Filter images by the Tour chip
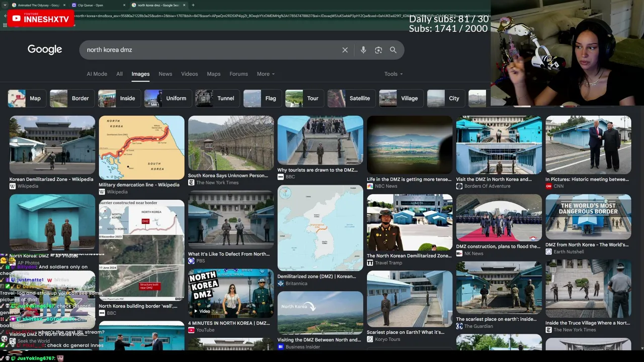 click(305, 99)
